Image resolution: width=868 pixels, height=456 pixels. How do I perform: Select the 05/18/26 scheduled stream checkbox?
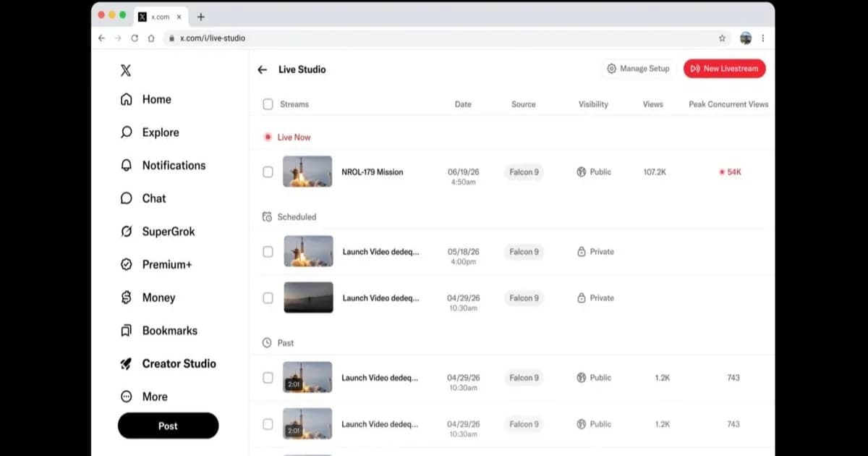[268, 252]
